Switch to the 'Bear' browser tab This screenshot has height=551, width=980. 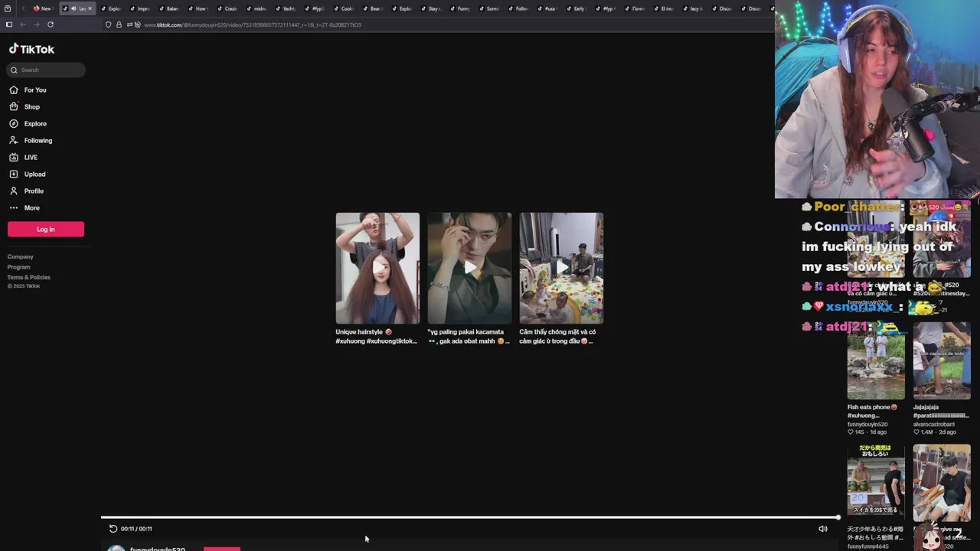tap(372, 8)
